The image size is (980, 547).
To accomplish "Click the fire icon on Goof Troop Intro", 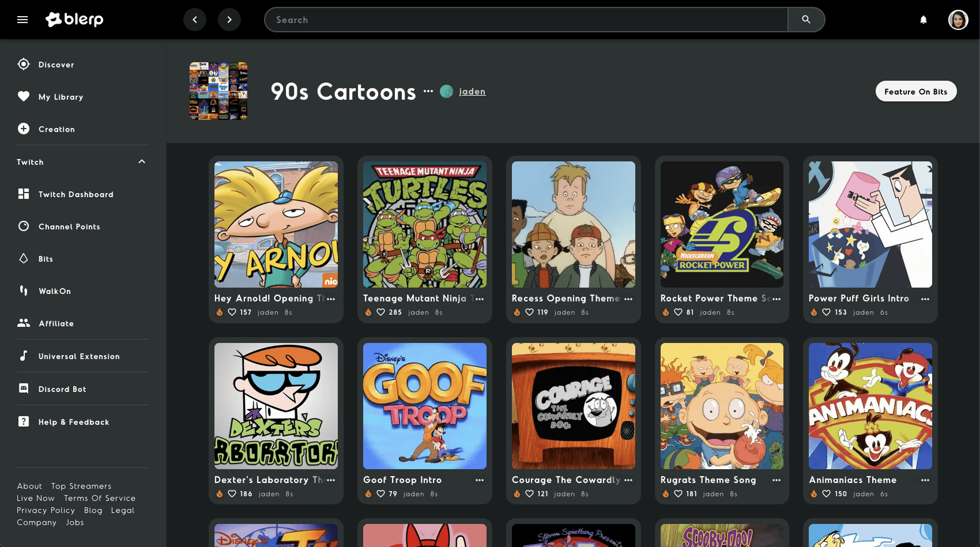I will click(x=368, y=493).
